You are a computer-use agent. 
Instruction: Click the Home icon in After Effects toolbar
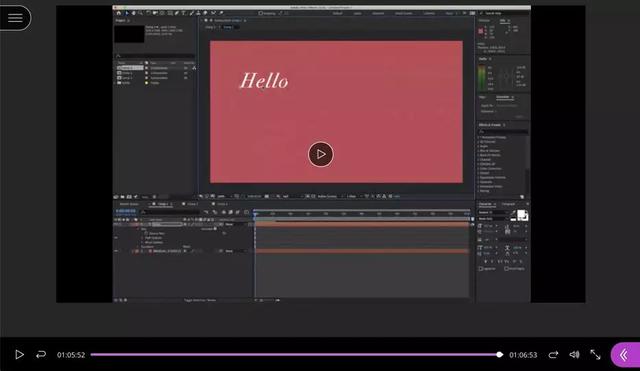[x=119, y=13]
